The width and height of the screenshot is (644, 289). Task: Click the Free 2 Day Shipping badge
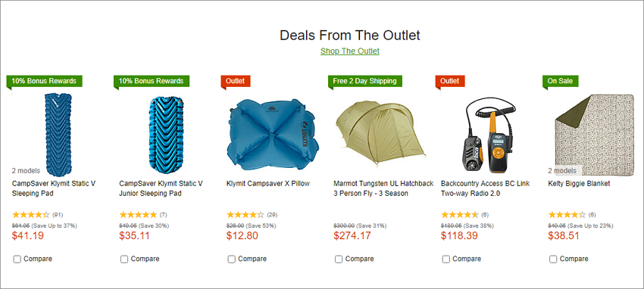tap(364, 81)
